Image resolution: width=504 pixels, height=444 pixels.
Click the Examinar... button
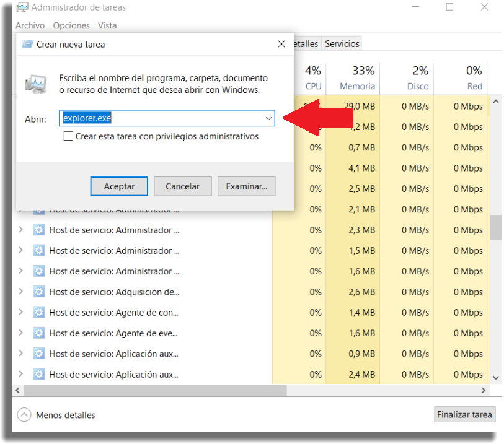pyautogui.click(x=247, y=186)
